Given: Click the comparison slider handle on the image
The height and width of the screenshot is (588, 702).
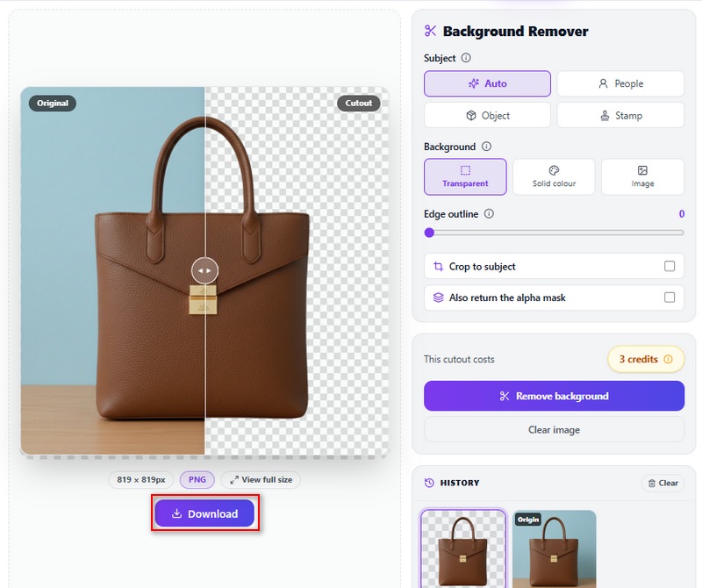Looking at the screenshot, I should coord(204,270).
